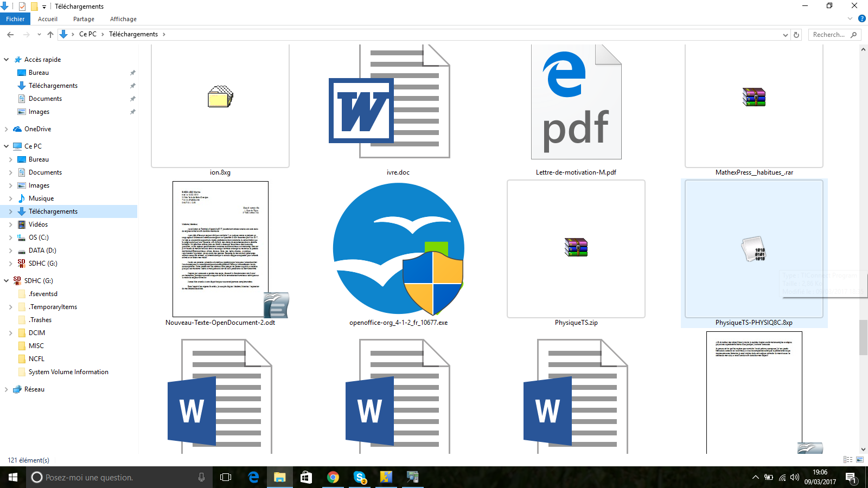The width and height of the screenshot is (868, 488).
Task: Go up one folder level
Action: 50,34
